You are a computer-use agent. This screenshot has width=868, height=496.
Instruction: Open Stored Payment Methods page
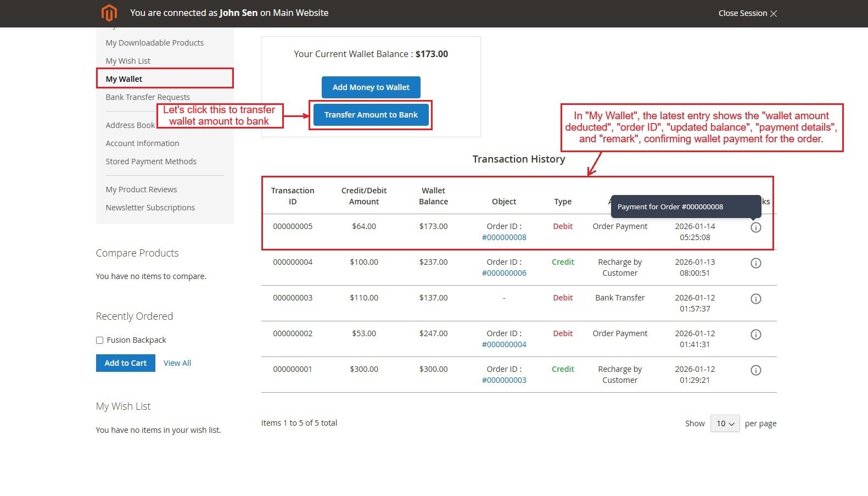click(151, 161)
